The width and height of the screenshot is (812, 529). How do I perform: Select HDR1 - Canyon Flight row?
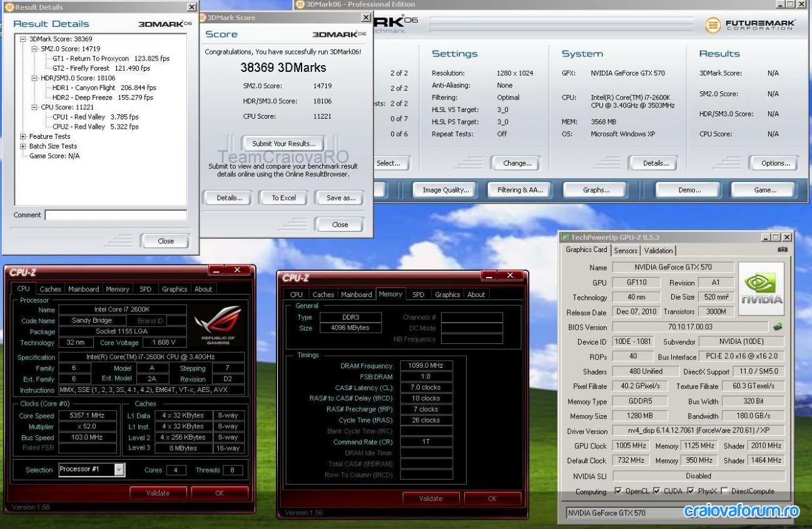104,88
